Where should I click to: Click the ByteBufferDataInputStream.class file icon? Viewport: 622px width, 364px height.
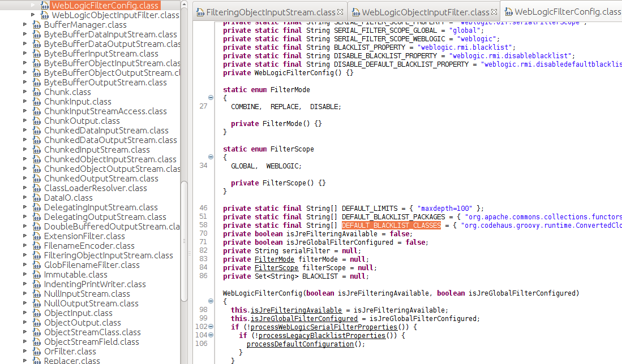[x=37, y=34]
